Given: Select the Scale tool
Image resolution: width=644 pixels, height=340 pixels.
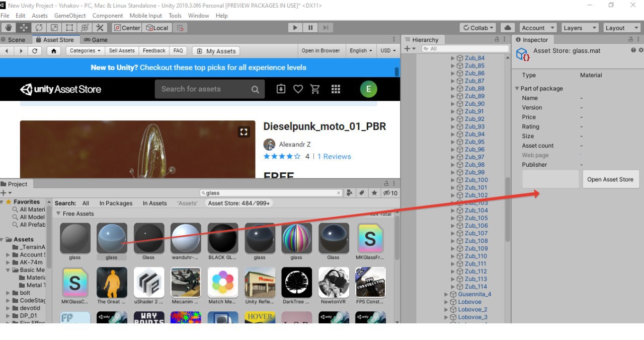Looking at the screenshot, I should coord(54,28).
